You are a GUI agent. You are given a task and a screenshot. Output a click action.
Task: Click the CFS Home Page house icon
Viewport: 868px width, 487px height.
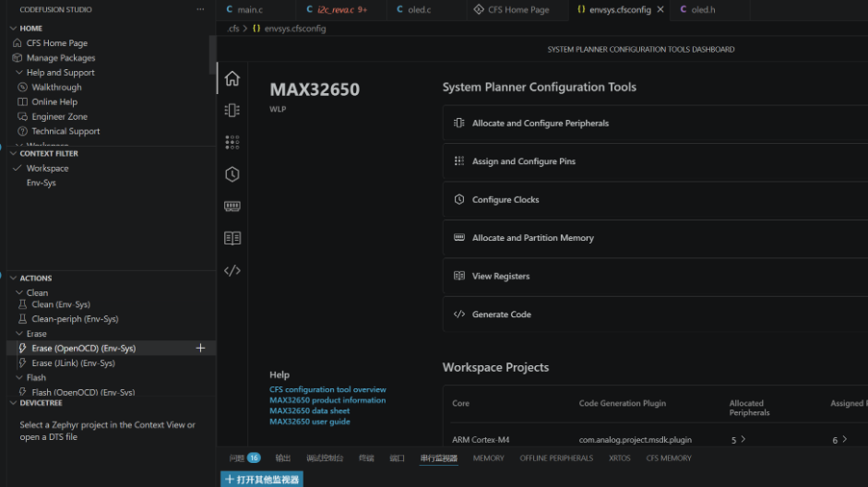click(18, 42)
